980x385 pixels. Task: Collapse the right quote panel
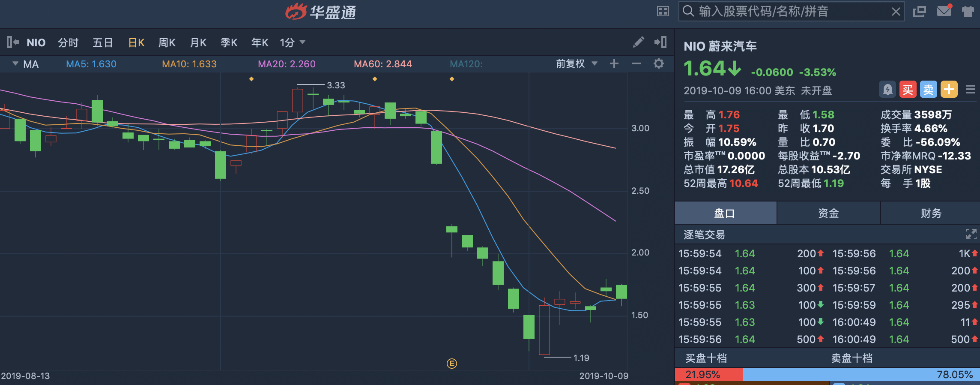[x=660, y=42]
